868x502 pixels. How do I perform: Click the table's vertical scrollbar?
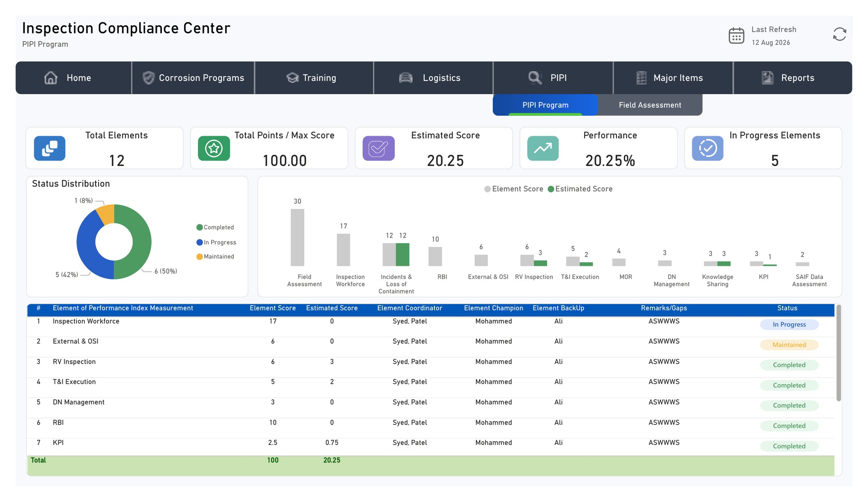pos(839,353)
